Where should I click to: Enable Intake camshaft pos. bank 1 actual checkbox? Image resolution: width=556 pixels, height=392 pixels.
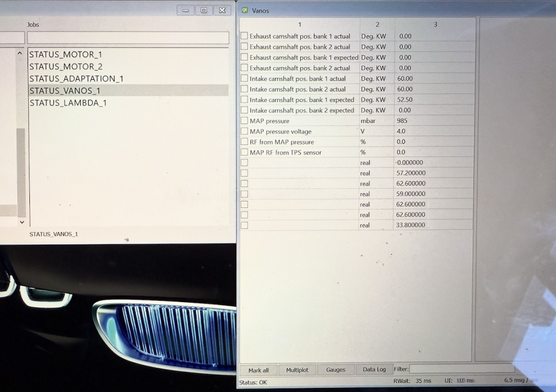tap(244, 79)
